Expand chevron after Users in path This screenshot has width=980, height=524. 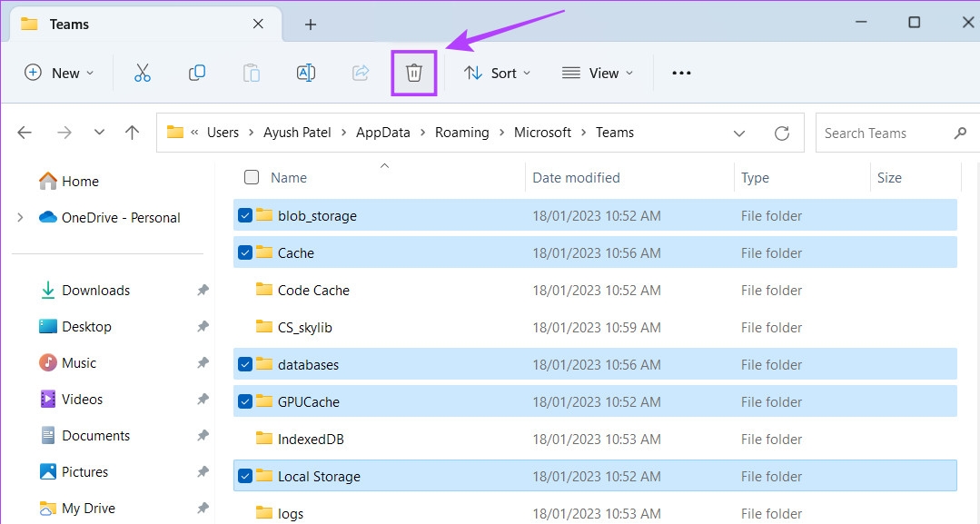(252, 133)
